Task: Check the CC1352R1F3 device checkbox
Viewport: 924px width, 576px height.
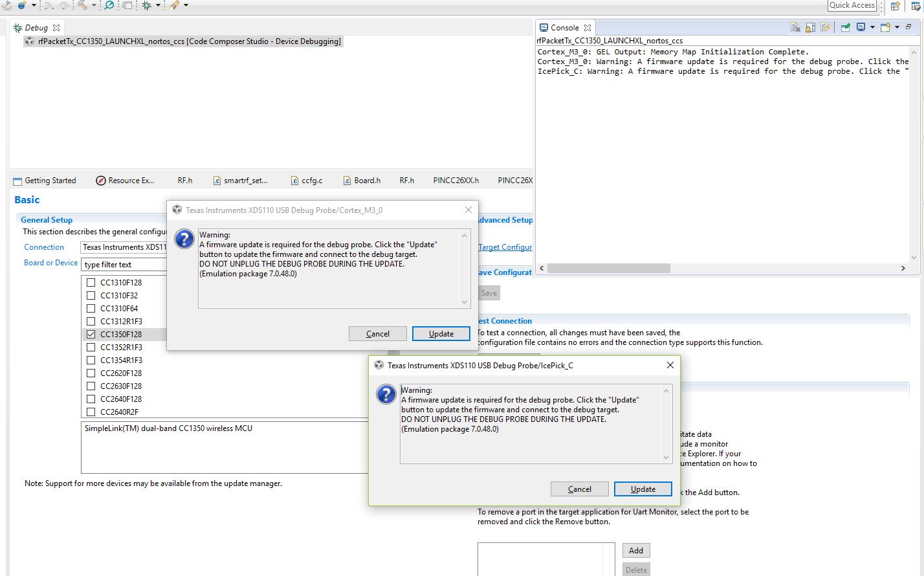Action: tap(91, 347)
